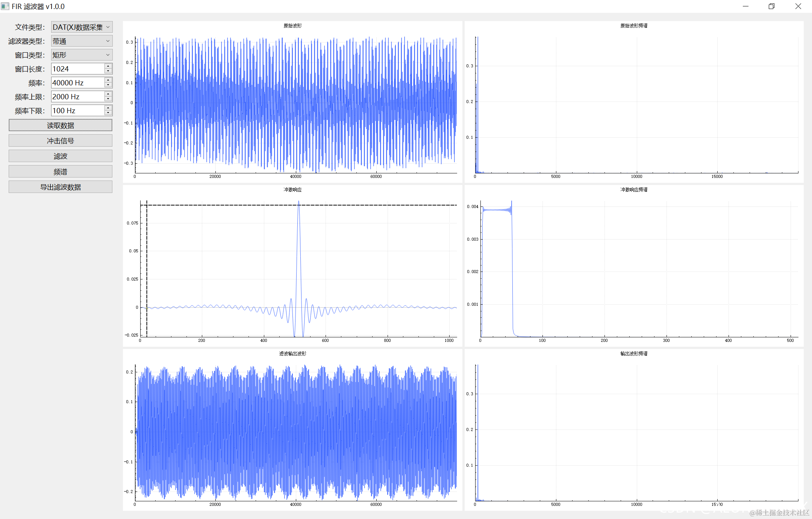Open the 窗口类型 window type dropdown
The image size is (812, 519).
pos(82,55)
